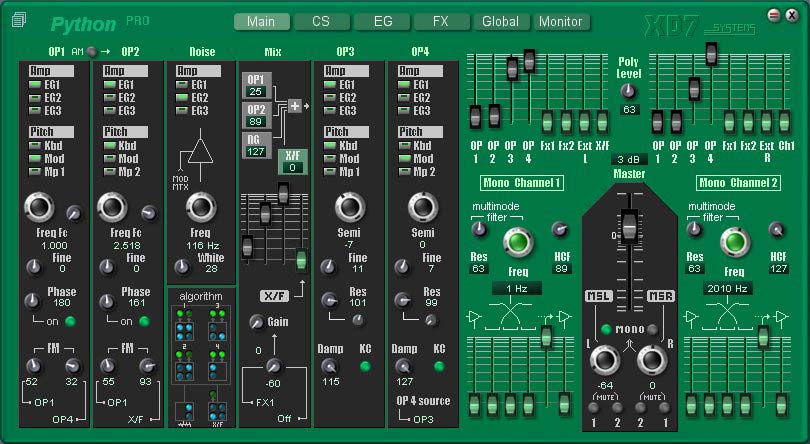This screenshot has width=810, height=444.
Task: Click the Channel 1 filter 1 Hz display
Action: click(517, 288)
